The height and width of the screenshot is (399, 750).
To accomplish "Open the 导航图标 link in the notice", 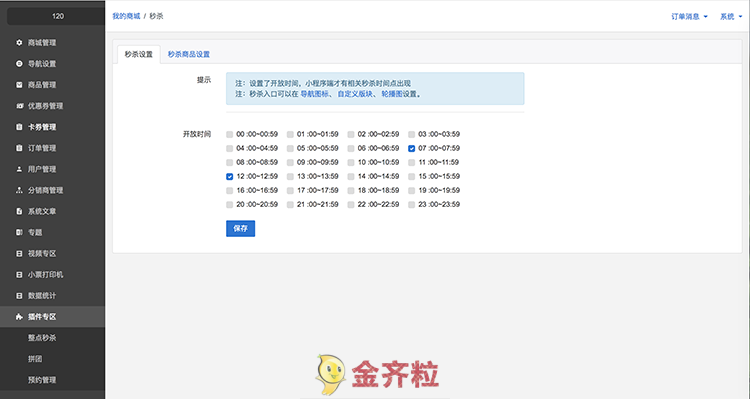I will (x=315, y=94).
